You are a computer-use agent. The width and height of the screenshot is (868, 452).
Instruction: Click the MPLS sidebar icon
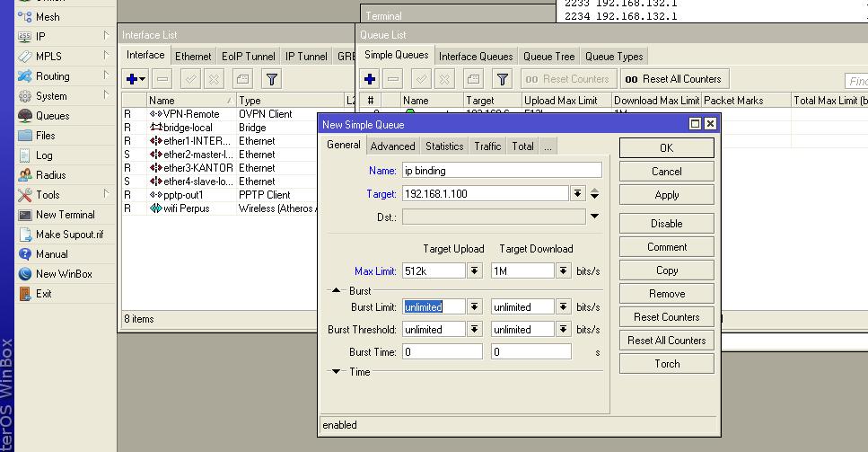(25, 57)
